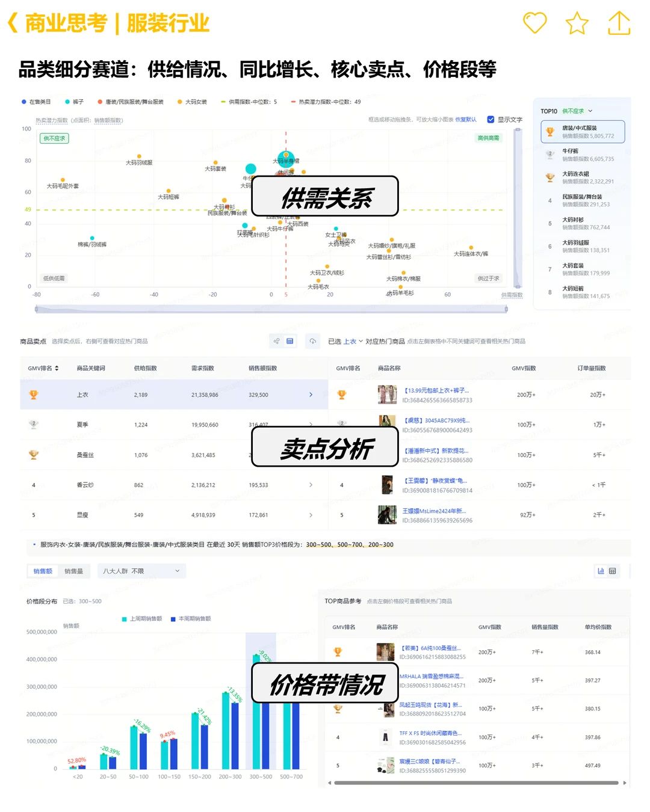Switch selling-point view to relation graph icon
The image size is (650, 812).
point(276,341)
